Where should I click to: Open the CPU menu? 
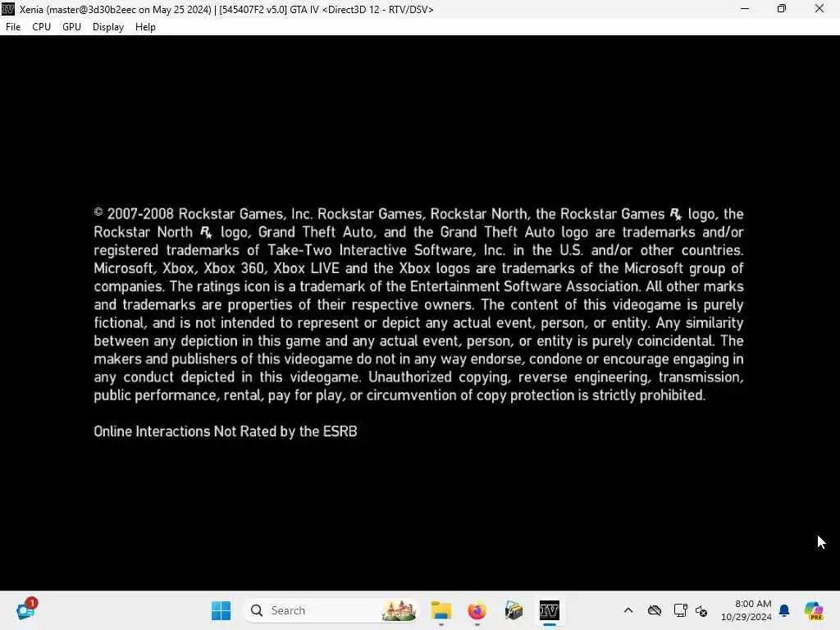[x=41, y=27]
